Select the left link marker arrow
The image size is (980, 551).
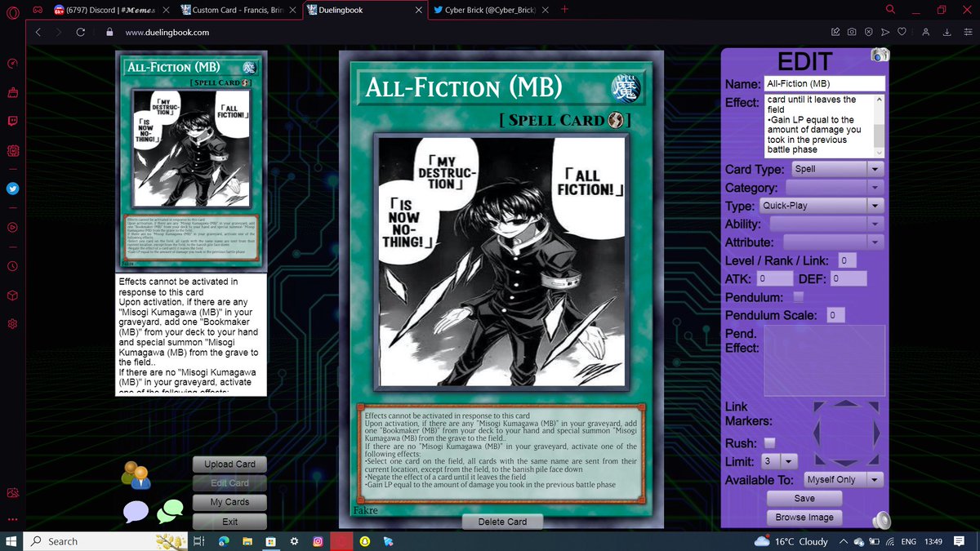817,432
